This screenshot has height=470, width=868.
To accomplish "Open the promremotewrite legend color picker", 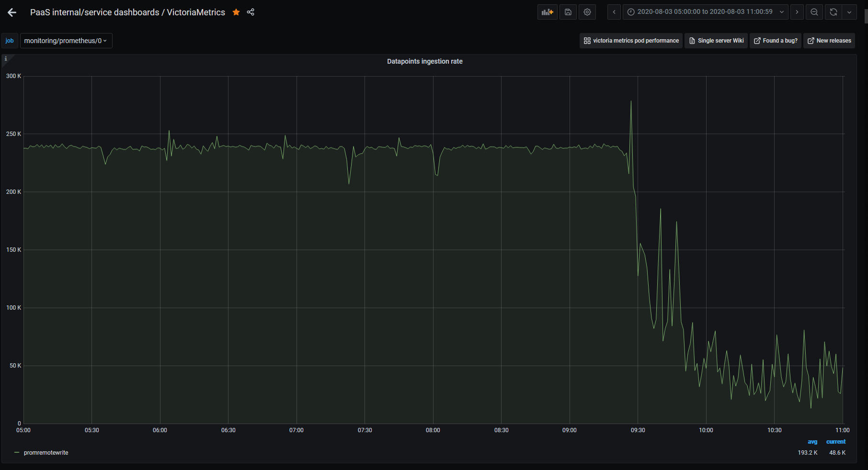I will pos(17,453).
